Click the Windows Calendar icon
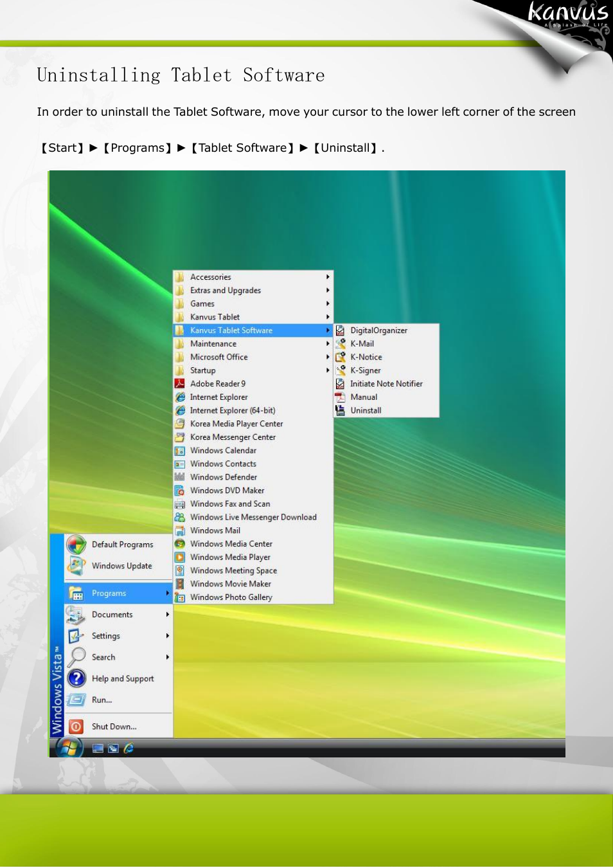 click(180, 451)
